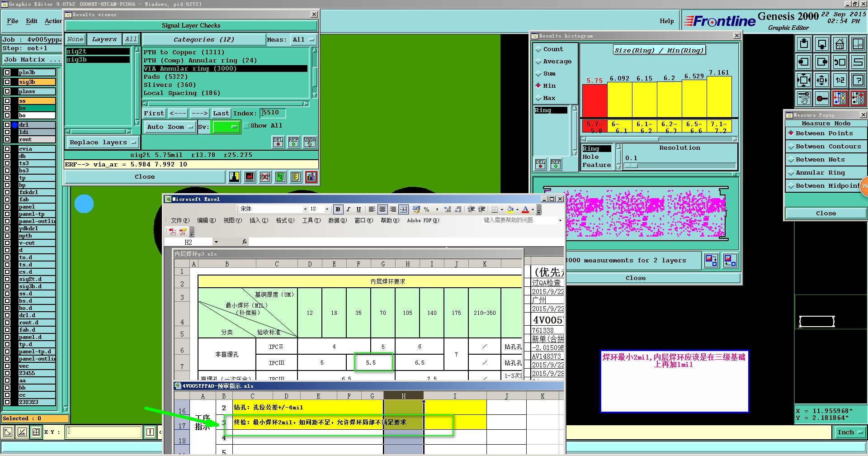This screenshot has width=868, height=456.
Task: Click the red 5.75 histogram bar
Action: coord(594,101)
